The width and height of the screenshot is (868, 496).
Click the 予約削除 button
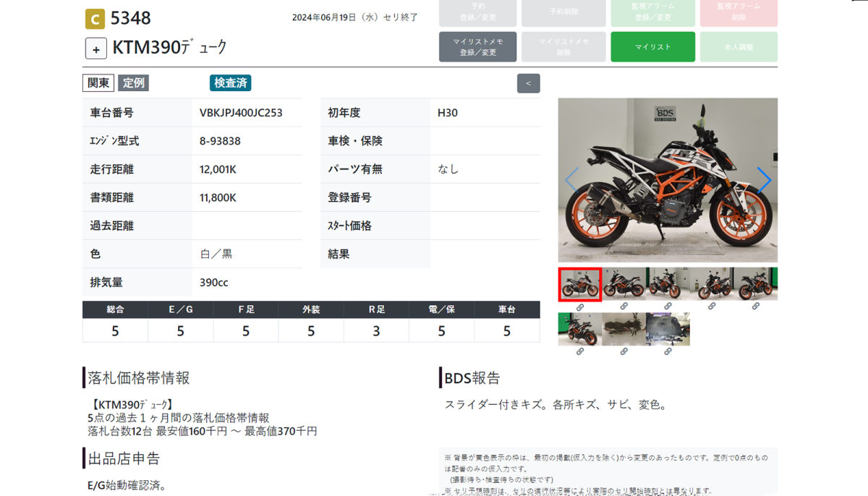point(563,12)
